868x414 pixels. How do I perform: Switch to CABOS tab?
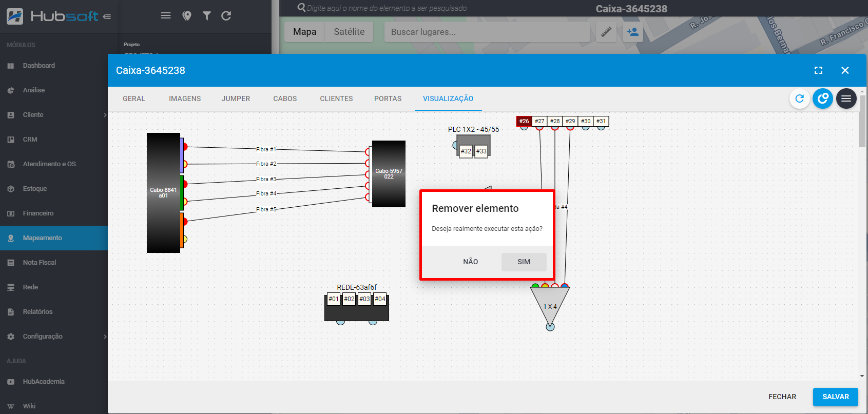[285, 98]
